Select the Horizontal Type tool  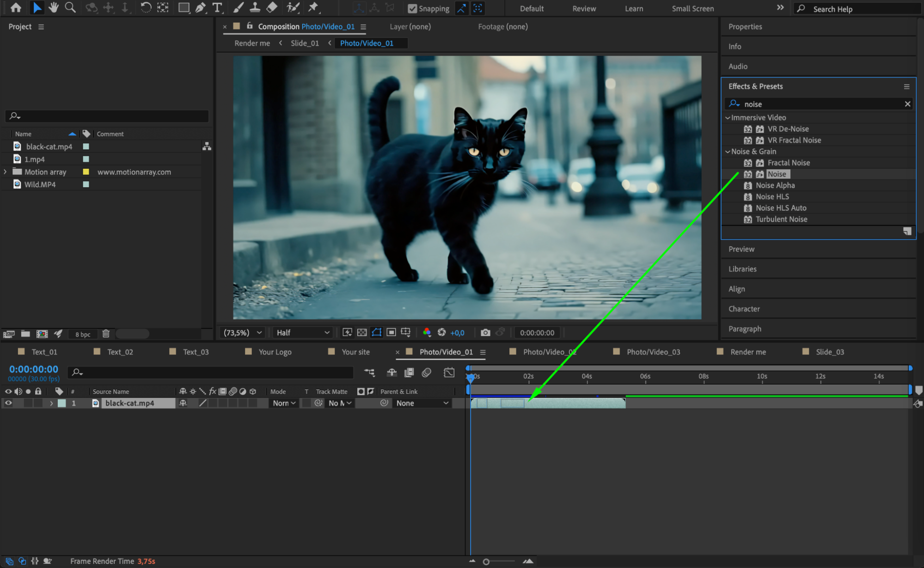pos(217,7)
